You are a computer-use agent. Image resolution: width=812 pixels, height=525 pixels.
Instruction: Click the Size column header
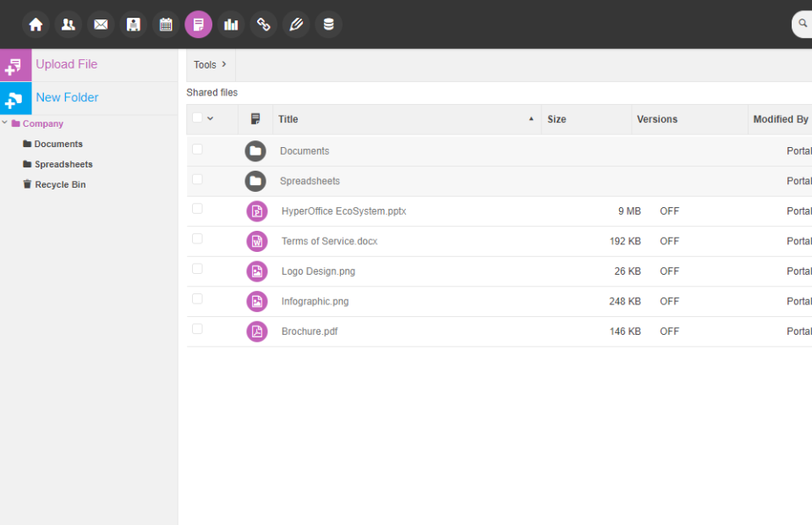click(x=557, y=119)
